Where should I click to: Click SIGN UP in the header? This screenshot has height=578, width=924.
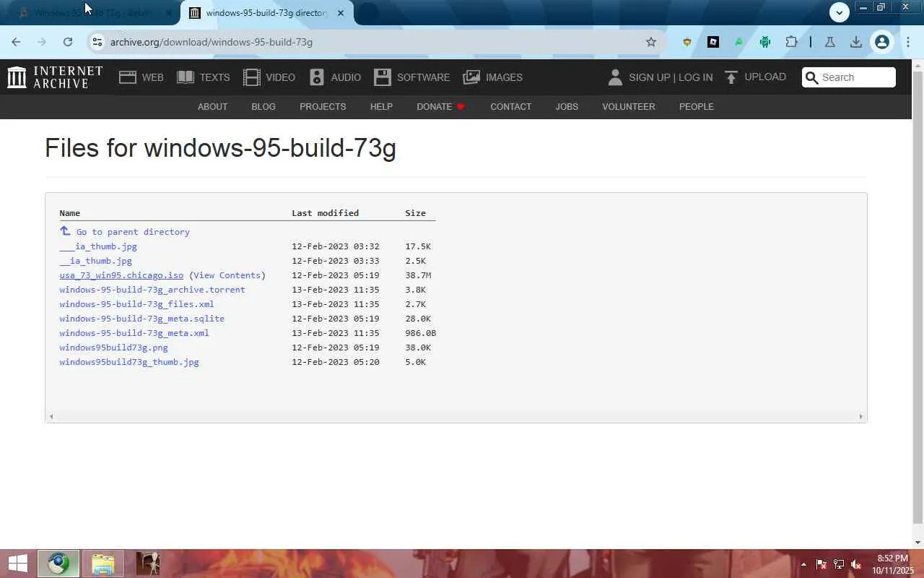pos(650,77)
